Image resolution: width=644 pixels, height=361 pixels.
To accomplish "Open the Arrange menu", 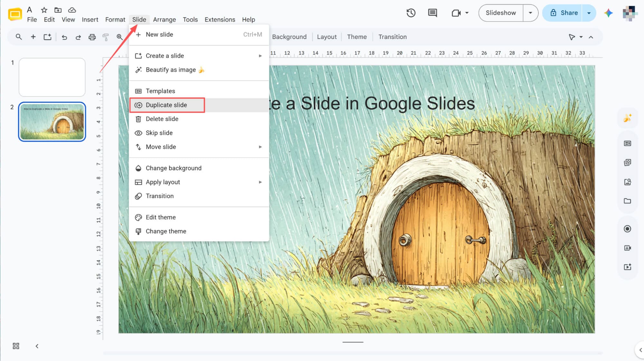I will click(x=164, y=20).
